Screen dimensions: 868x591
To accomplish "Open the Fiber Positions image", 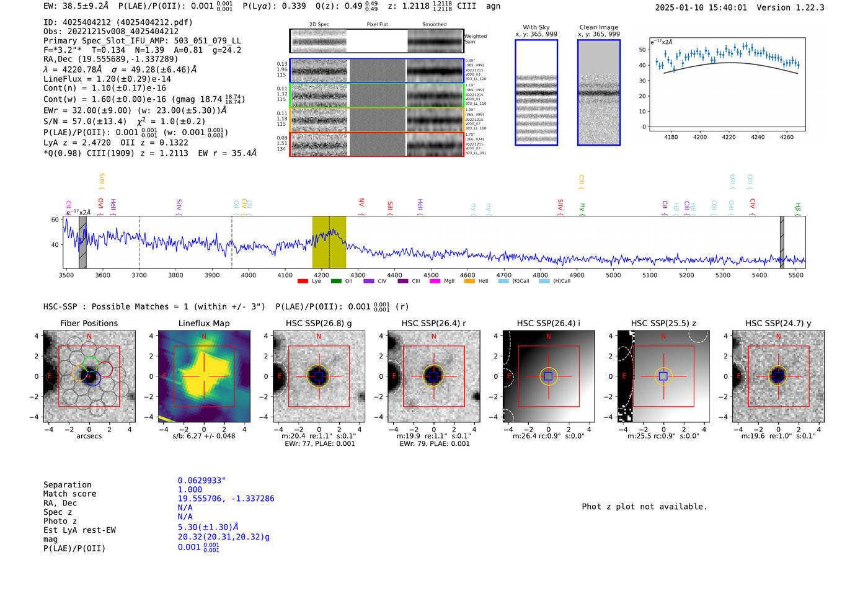I will click(89, 376).
